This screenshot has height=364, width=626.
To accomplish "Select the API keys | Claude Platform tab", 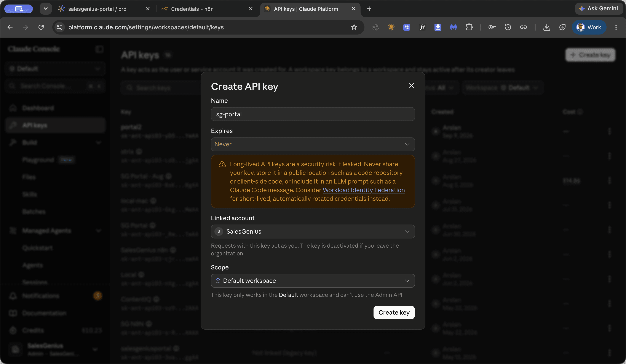I will tap(306, 9).
